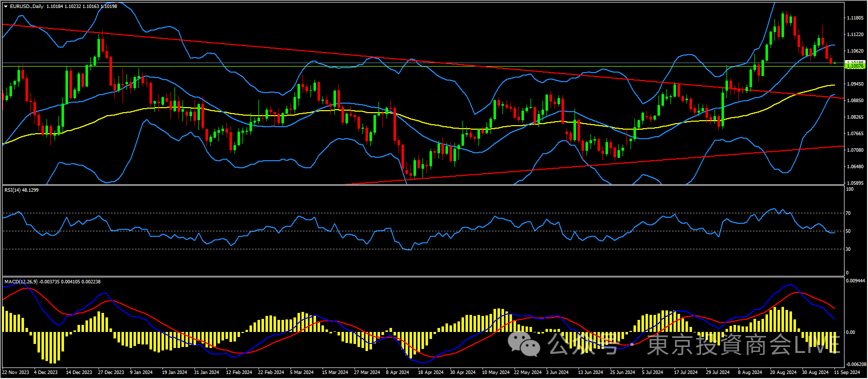Click the 3 Jun 2024 date label
Image resolution: width=868 pixels, height=379 pixels.
point(557,372)
